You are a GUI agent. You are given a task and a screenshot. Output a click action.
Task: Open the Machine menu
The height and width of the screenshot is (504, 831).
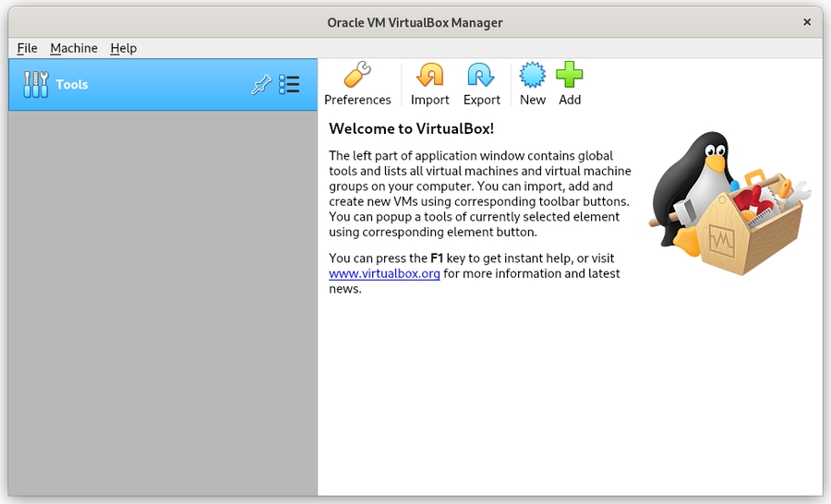pos(74,48)
